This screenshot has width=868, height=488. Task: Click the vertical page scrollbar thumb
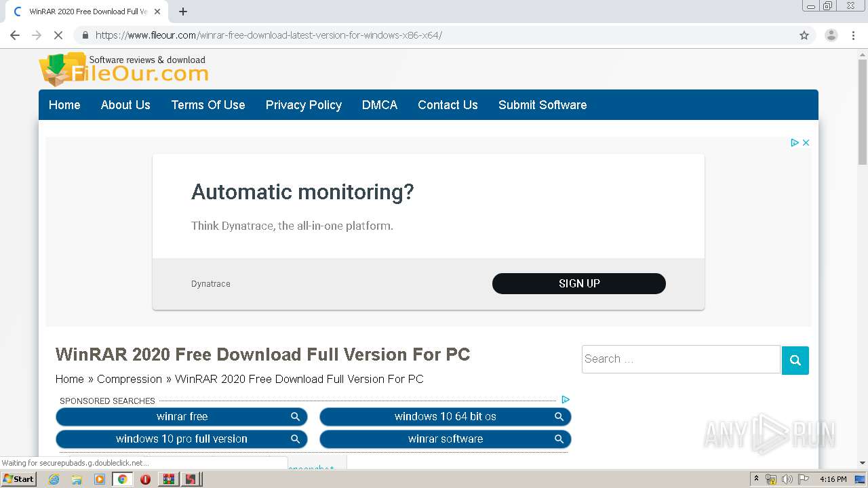[863, 112]
